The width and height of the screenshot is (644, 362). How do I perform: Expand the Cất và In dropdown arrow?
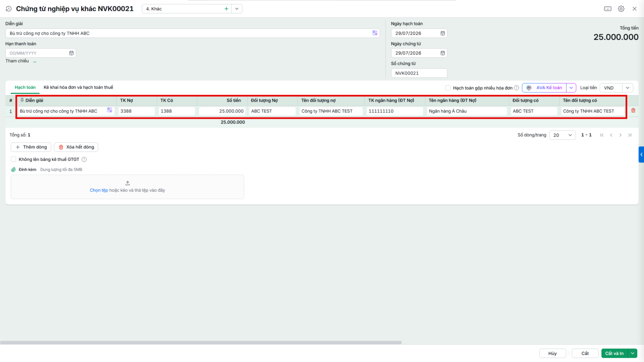633,353
